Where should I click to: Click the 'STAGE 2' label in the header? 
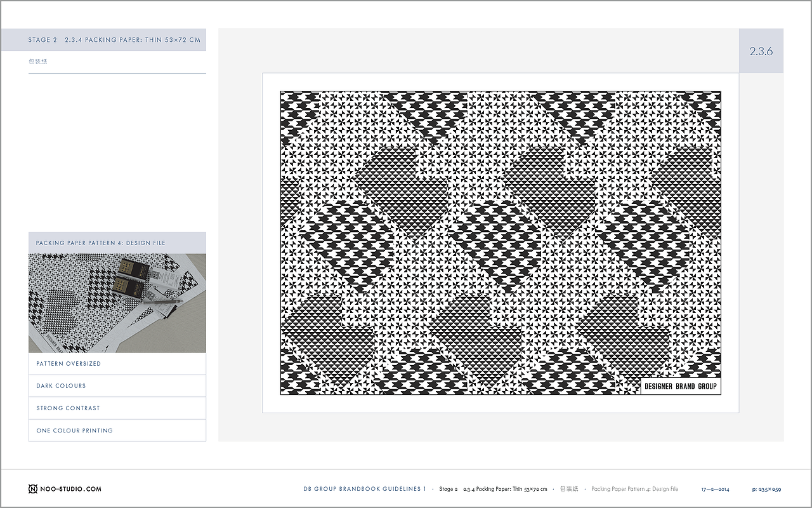[43, 40]
